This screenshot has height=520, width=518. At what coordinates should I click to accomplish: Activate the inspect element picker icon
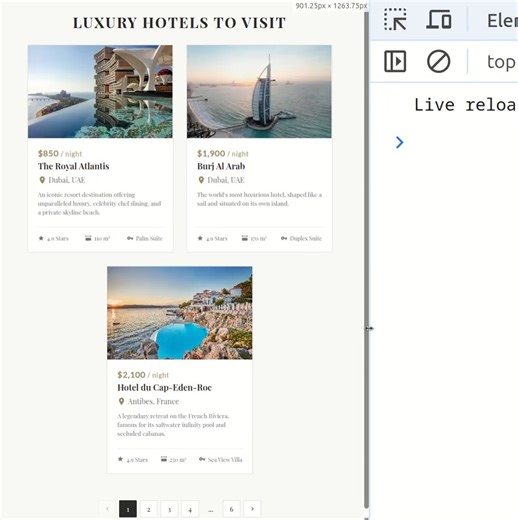tap(395, 20)
